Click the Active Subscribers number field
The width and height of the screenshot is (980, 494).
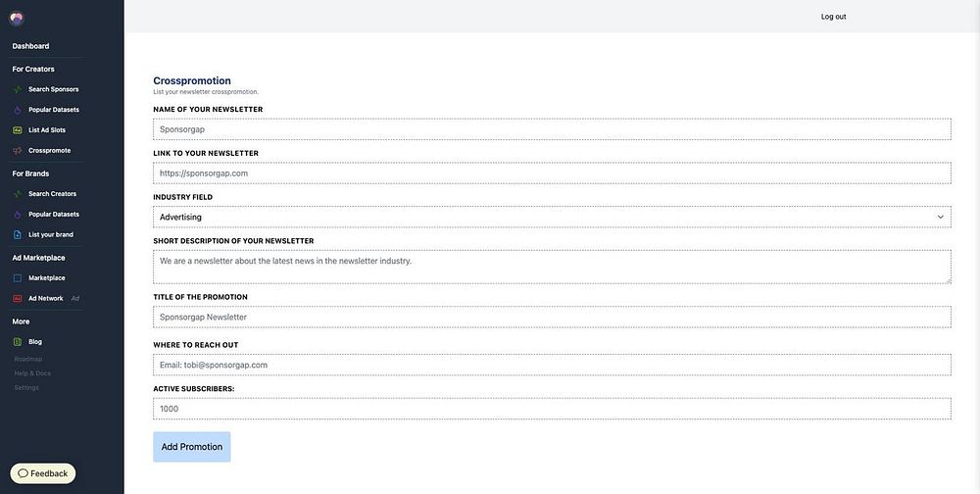click(x=552, y=409)
